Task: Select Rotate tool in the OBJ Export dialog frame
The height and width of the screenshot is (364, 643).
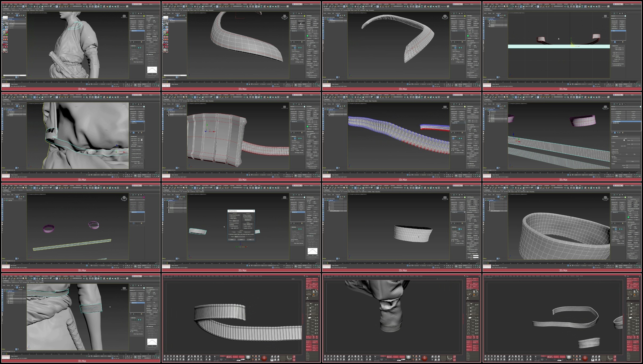Action: [x=198, y=188]
